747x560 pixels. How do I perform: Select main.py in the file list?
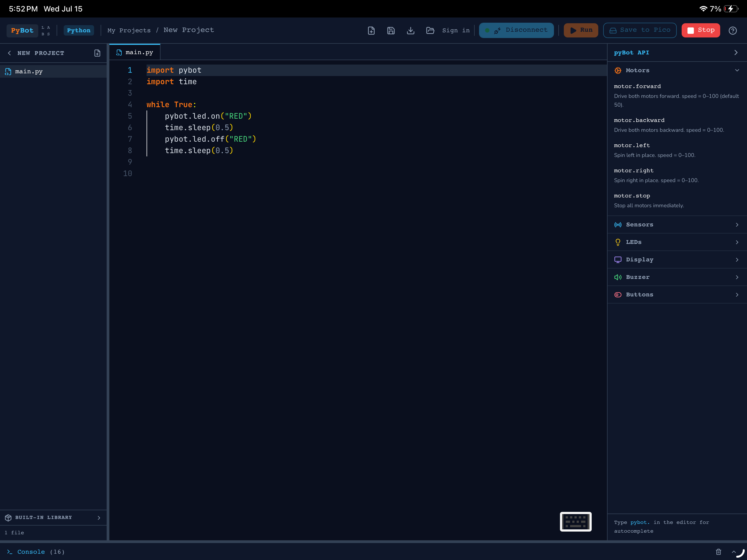[x=53, y=72]
